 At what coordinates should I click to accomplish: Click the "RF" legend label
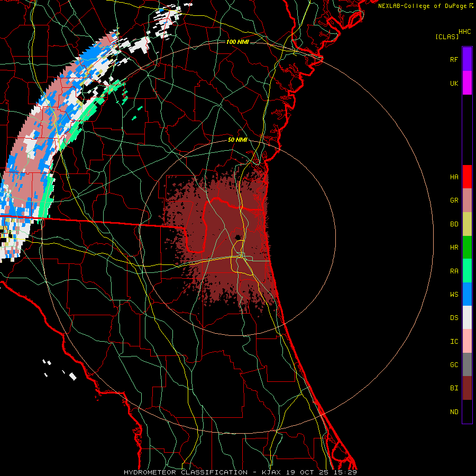click(x=454, y=59)
